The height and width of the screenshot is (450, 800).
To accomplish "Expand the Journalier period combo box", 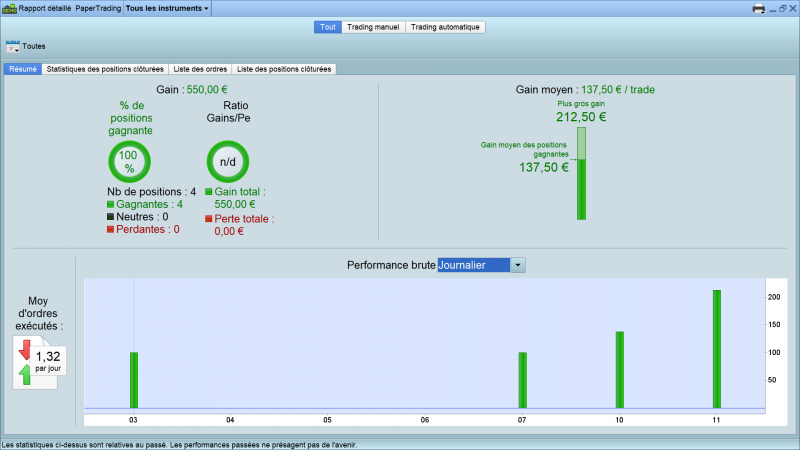I will click(517, 265).
